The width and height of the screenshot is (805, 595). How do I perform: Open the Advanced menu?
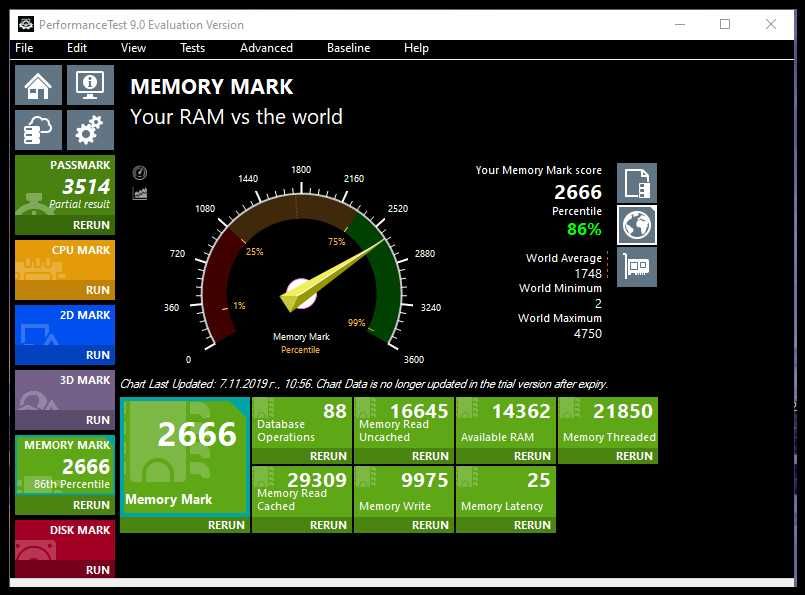click(266, 48)
